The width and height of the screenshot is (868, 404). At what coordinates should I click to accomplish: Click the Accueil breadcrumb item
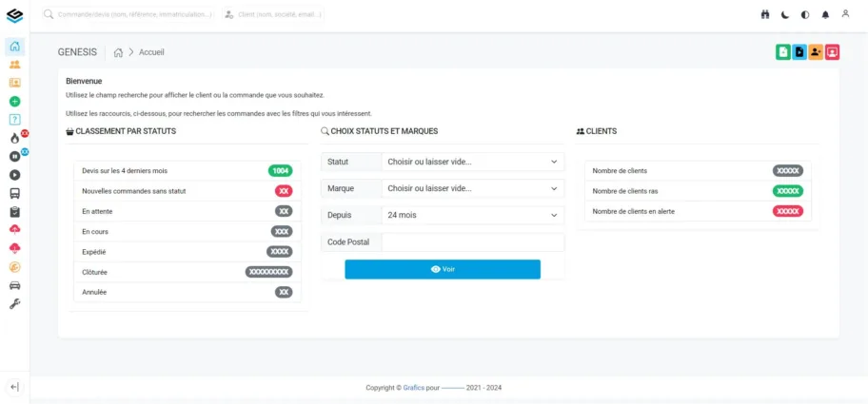click(x=151, y=52)
